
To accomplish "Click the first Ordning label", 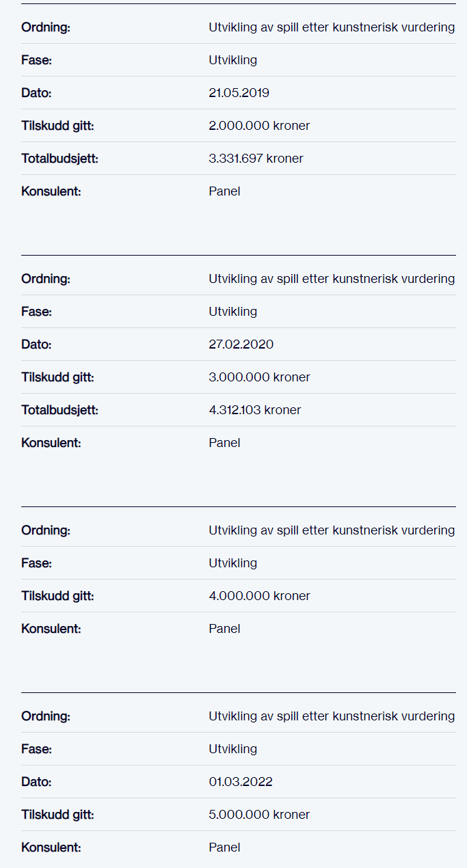I will pos(46,27).
